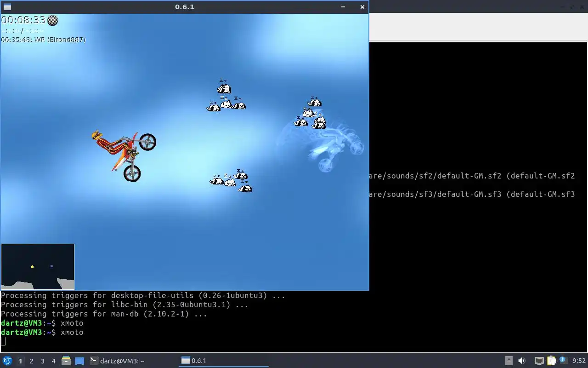Open the clipboard manager tray icon

point(551,361)
